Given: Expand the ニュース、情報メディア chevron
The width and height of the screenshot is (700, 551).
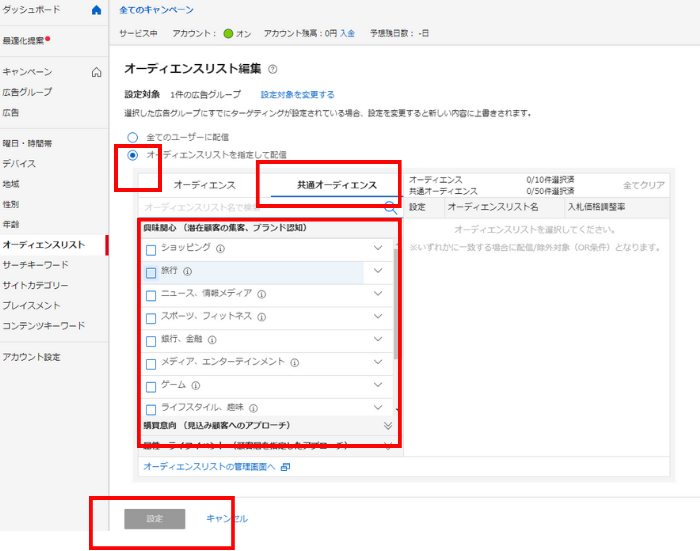Looking at the screenshot, I should pyautogui.click(x=378, y=293).
